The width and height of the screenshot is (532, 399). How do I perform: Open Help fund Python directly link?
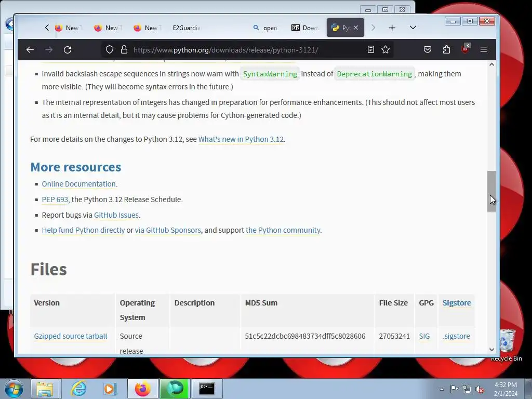pos(83,230)
